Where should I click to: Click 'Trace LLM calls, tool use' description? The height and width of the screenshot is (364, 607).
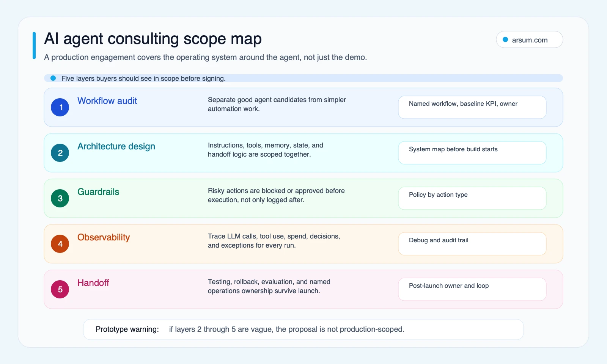274,241
